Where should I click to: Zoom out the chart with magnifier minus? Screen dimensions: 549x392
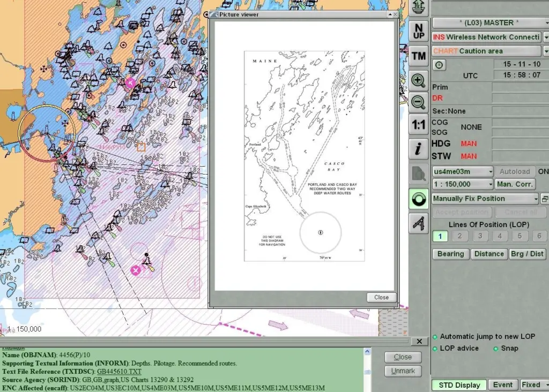point(418,102)
